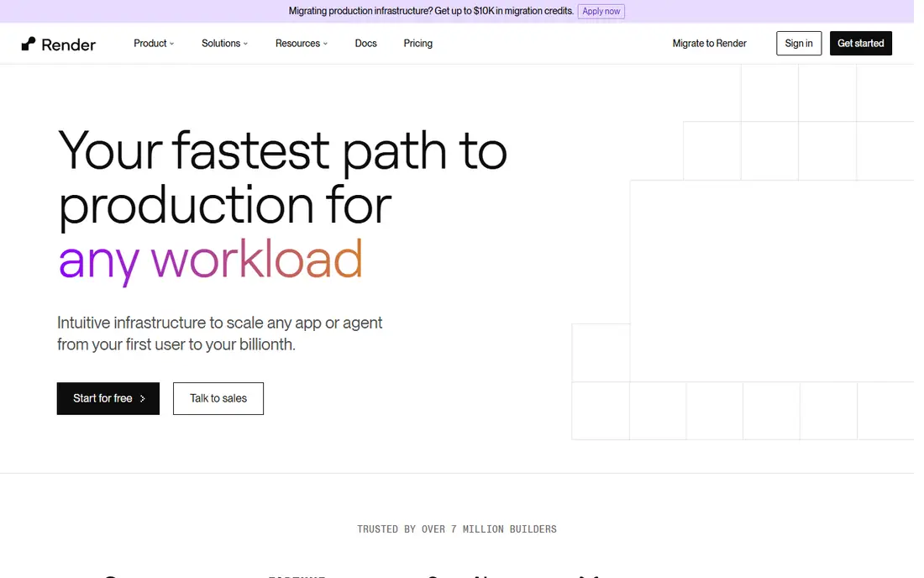Click the Start for free button
924x578 pixels.
tap(108, 398)
